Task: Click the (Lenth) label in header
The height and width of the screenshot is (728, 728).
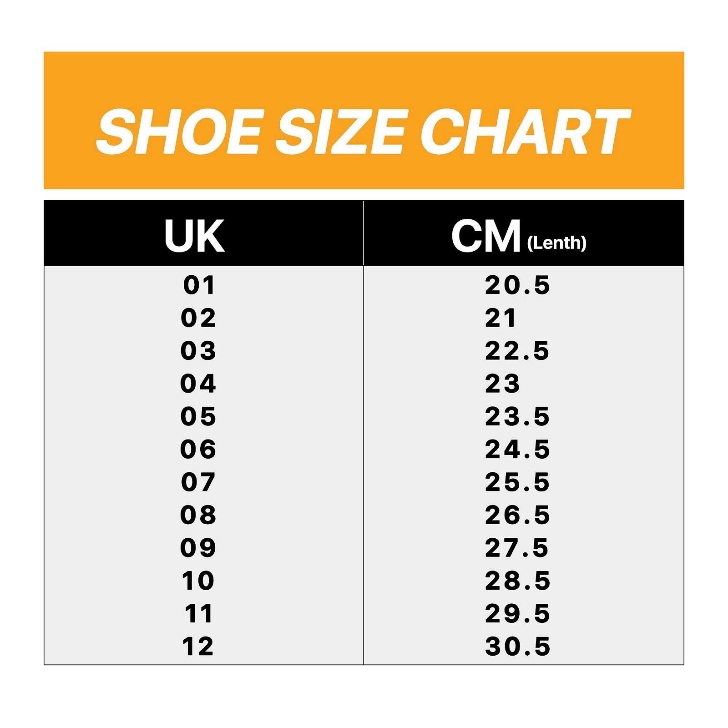Action: (x=556, y=243)
